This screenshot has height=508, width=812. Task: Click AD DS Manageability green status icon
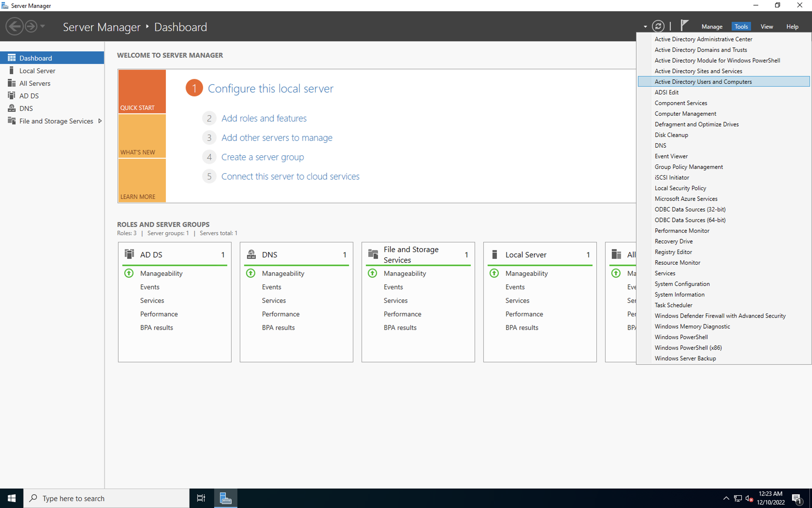tap(129, 273)
